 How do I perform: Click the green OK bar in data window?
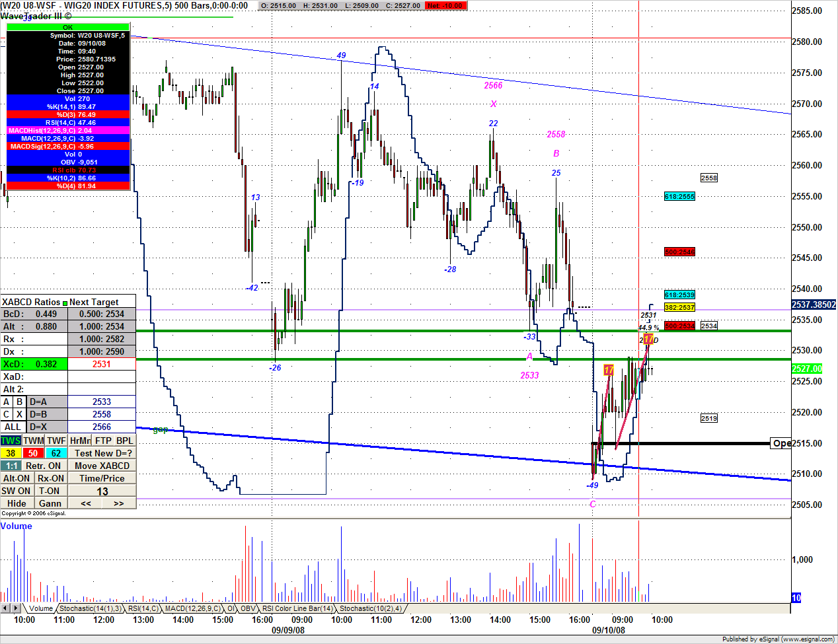click(68, 27)
